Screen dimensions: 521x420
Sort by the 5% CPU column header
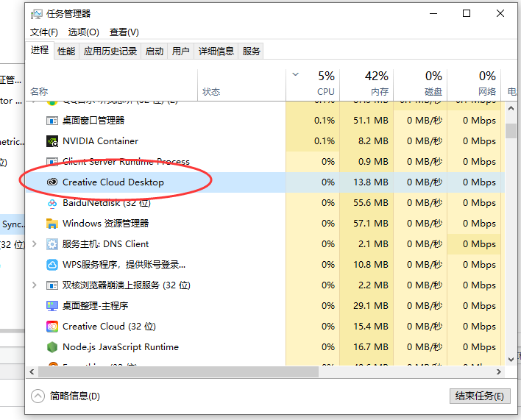(313, 85)
